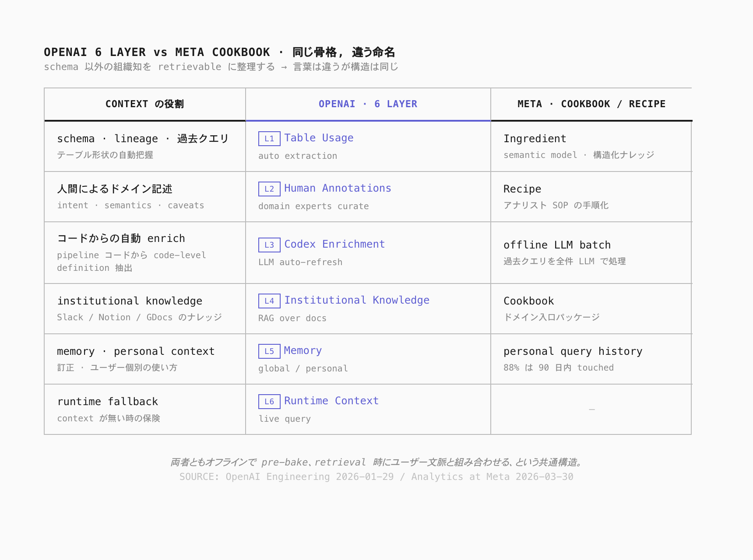Click 'アナリスト SOP の手順化' text

[556, 205]
